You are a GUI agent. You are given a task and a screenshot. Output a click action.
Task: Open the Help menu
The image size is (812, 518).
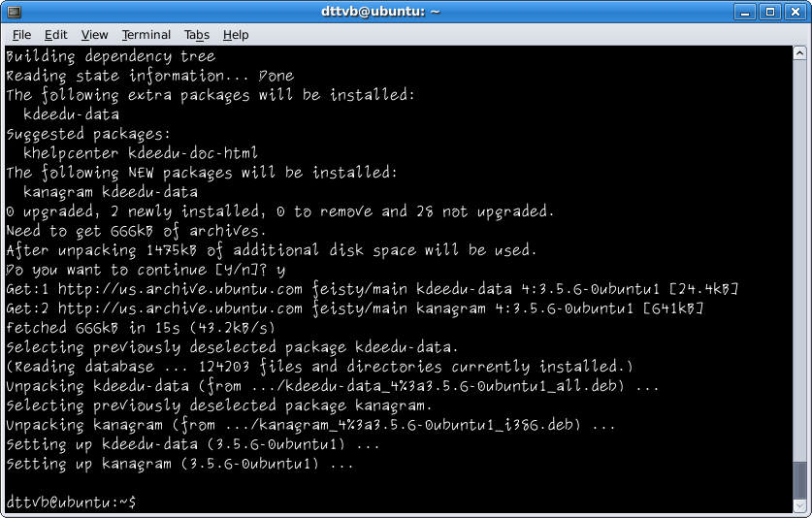click(236, 35)
